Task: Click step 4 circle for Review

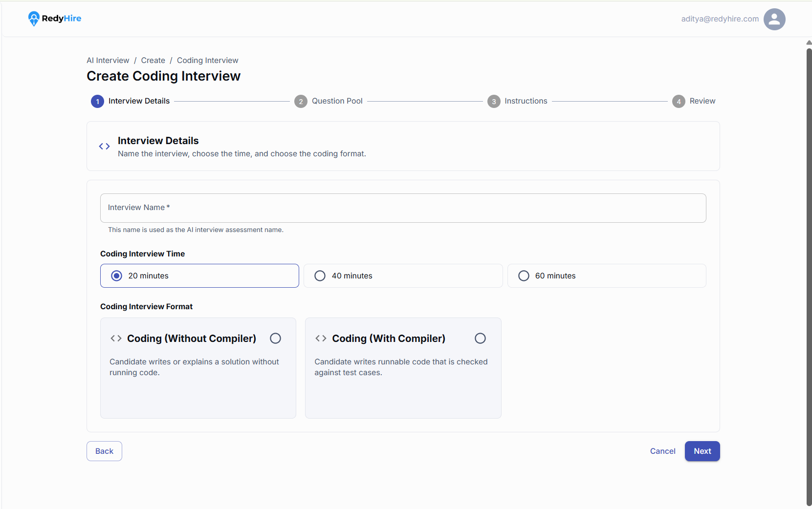Action: 679,101
